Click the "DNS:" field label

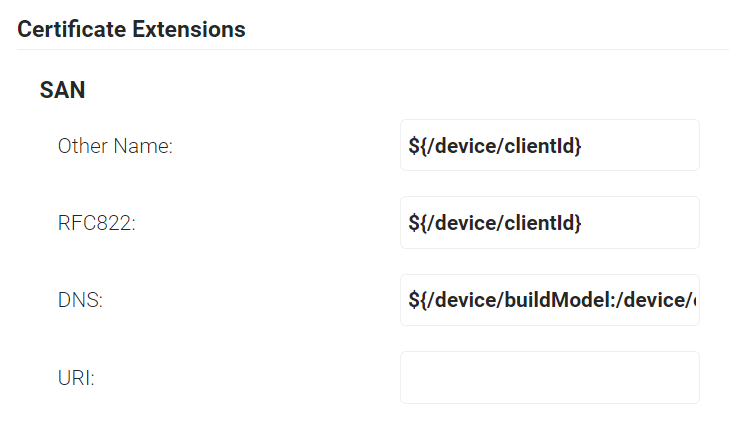pos(79,300)
